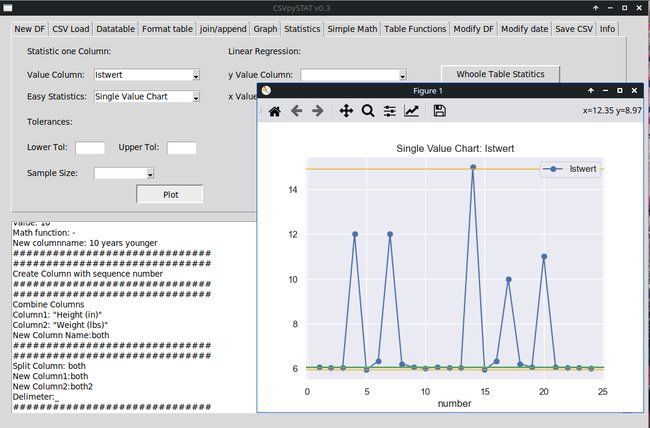650x428 pixels.
Task: Close the CSVpySTAT main window
Action: tap(639, 8)
